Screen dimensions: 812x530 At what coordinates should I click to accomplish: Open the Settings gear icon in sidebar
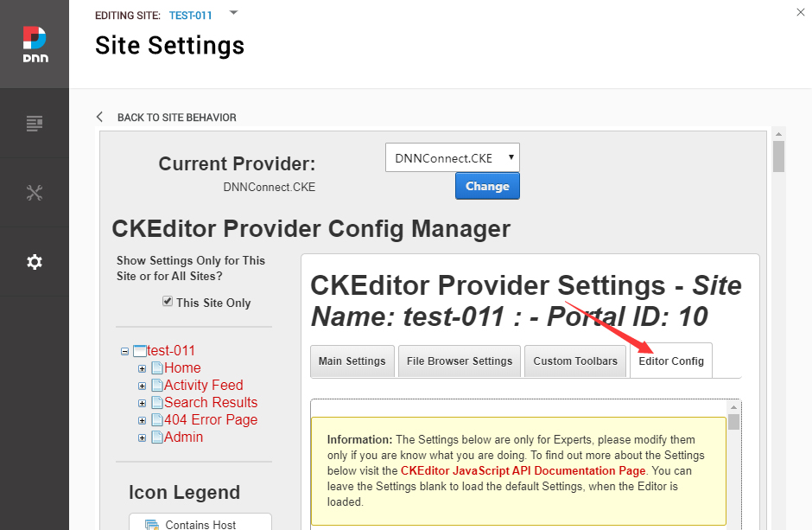pyautogui.click(x=35, y=262)
